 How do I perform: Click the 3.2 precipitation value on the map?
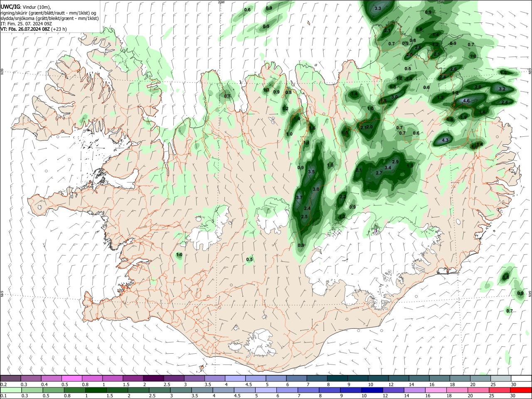coord(502,89)
